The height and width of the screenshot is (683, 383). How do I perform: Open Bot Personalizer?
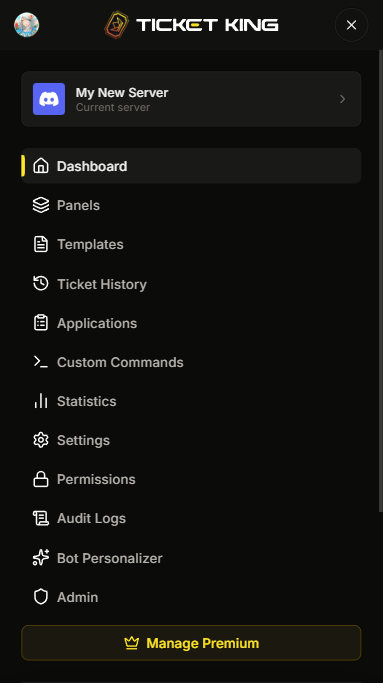pyautogui.click(x=191, y=558)
